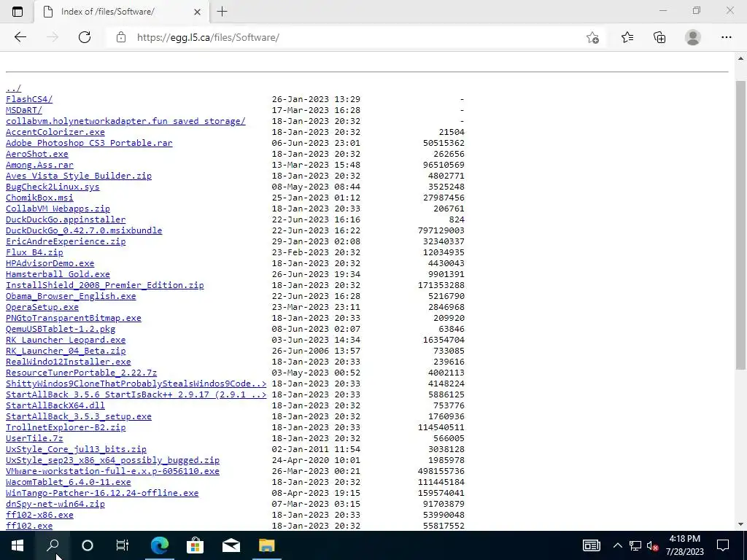747x560 pixels.
Task: Click UxStyle_Core_jul13_bits.zip link
Action: tap(76, 449)
